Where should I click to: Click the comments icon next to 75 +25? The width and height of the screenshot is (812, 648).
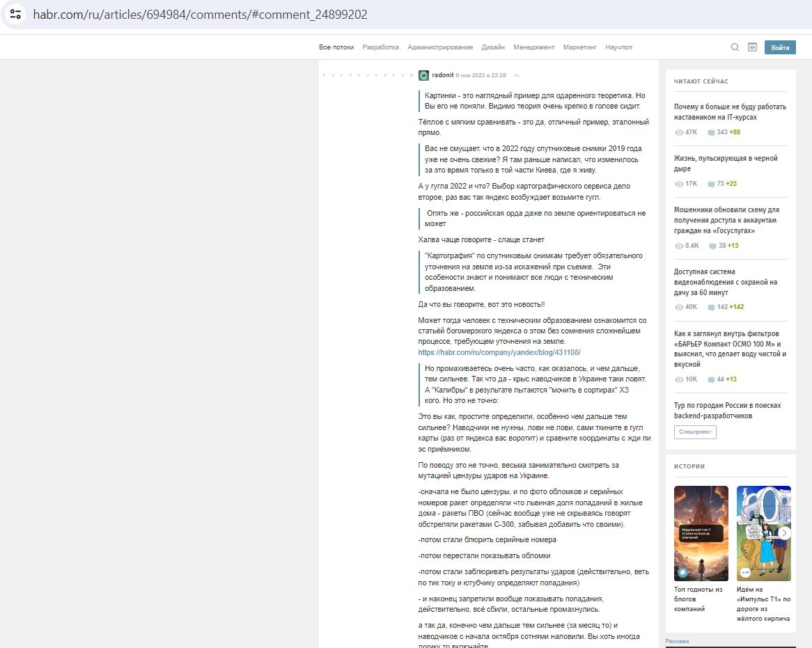click(711, 184)
